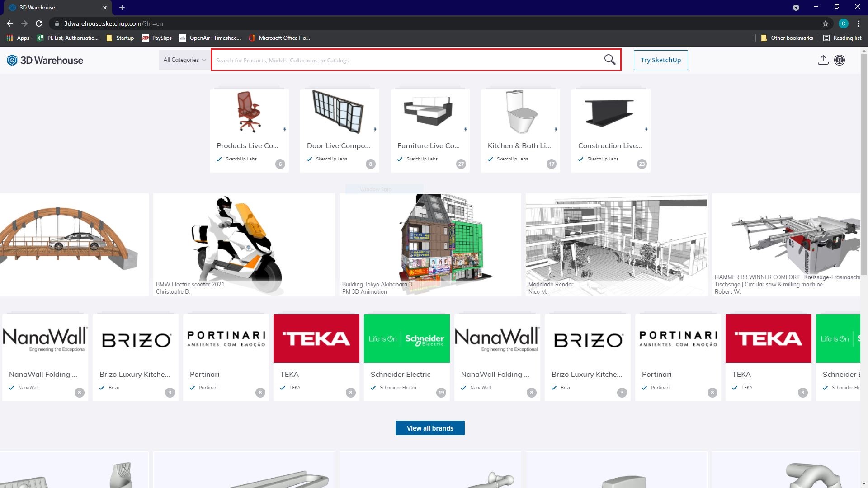Open the Apps bookmark shortcut
Viewport: 868px width, 488px height.
point(18,38)
